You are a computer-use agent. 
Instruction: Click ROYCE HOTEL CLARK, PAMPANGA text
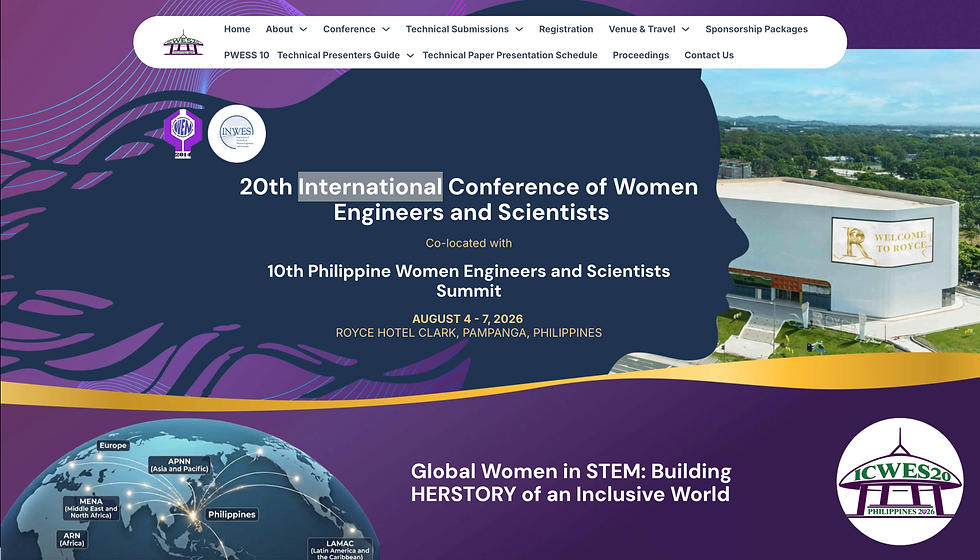469,333
